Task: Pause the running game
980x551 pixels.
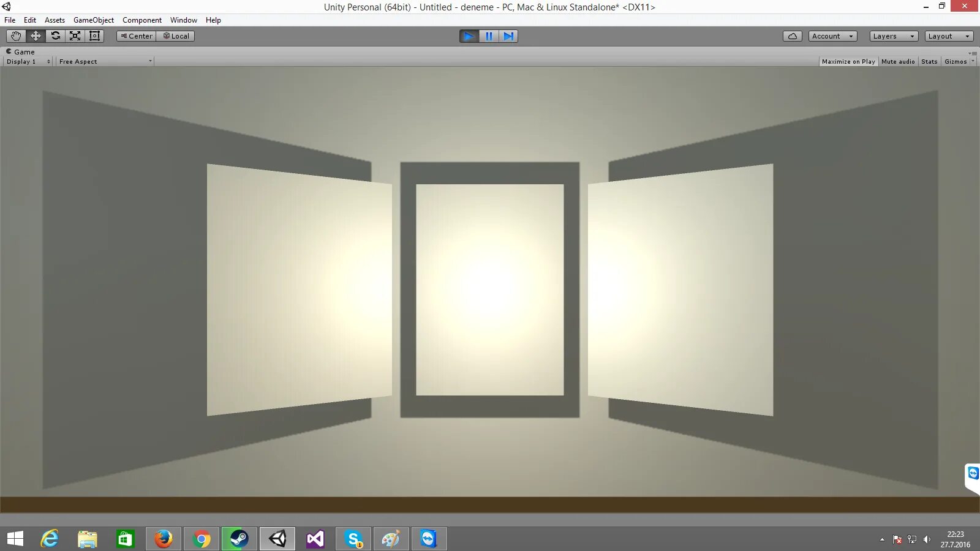Action: coord(489,36)
